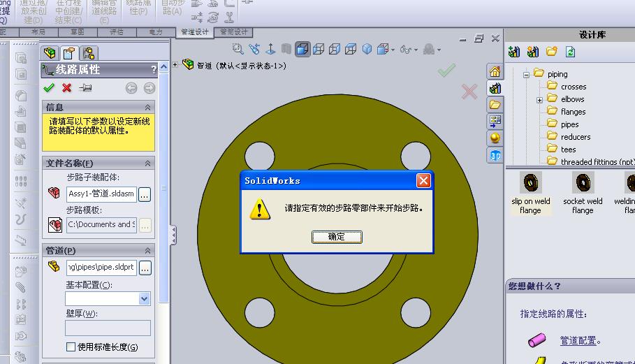635x364 pixels.
Task: Select the crosses folder
Action: (574, 87)
